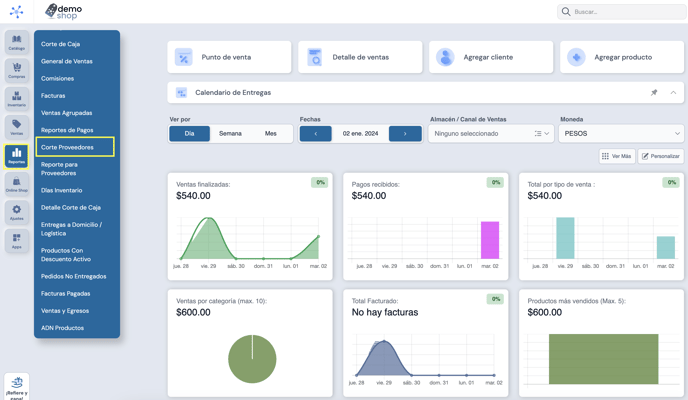The width and height of the screenshot is (688, 400).
Task: Open Pedidos No Entregados item
Action: [x=74, y=276]
